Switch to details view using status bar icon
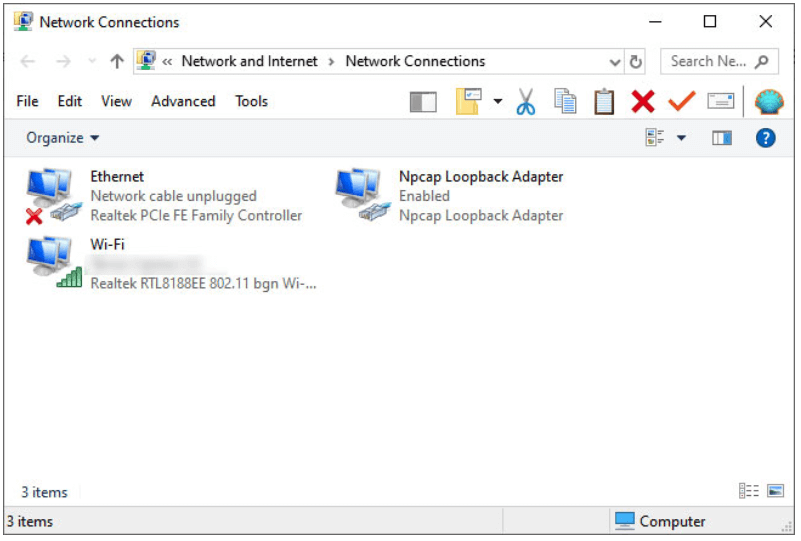Viewport: 801px width, 541px height. [751, 493]
